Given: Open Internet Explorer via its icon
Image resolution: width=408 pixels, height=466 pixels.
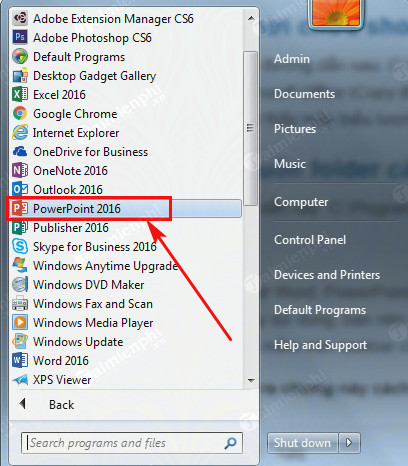Looking at the screenshot, I should tap(20, 132).
